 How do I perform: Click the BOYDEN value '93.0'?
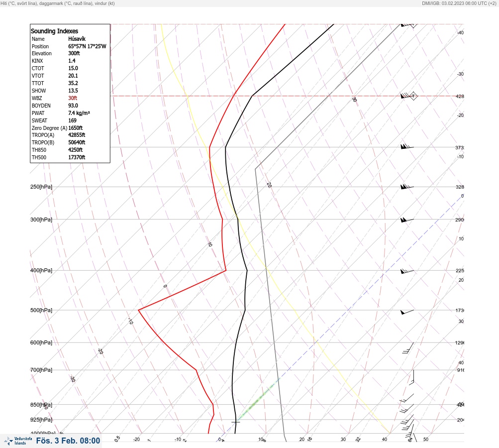coord(73,106)
